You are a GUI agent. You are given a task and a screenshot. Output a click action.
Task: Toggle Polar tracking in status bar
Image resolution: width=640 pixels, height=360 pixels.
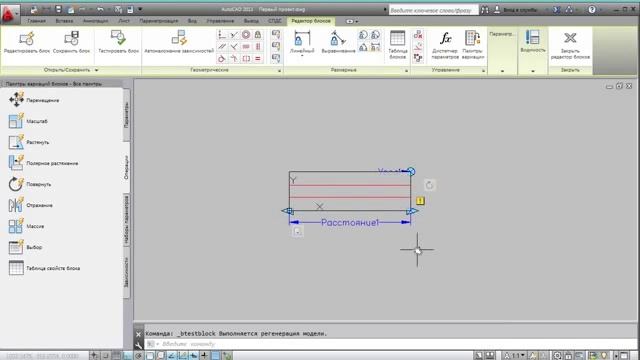coord(138,356)
